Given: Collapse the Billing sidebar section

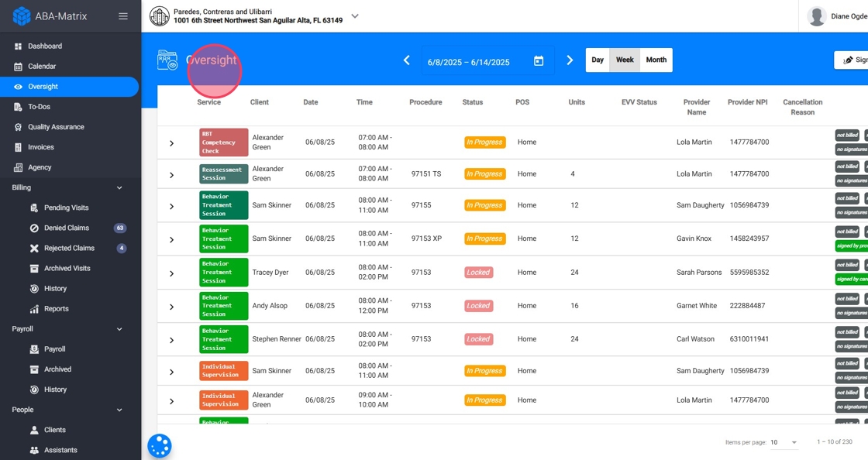Looking at the screenshot, I should (x=119, y=187).
